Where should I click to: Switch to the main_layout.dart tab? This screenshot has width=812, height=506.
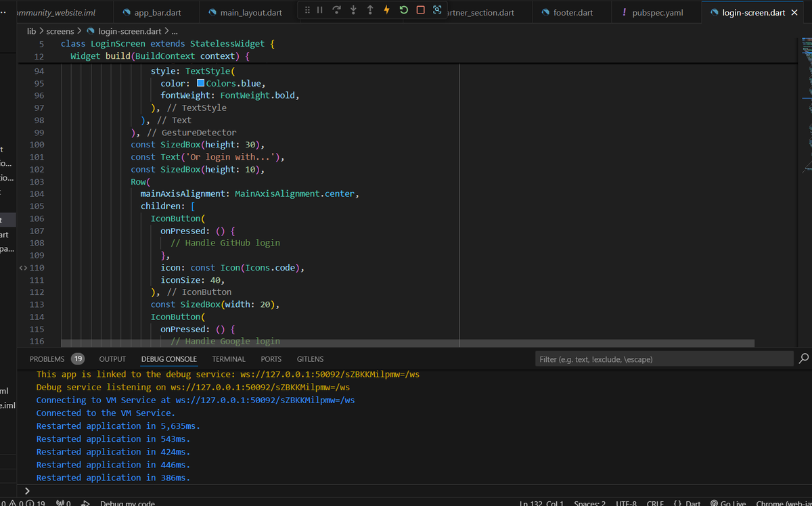[x=246, y=13]
